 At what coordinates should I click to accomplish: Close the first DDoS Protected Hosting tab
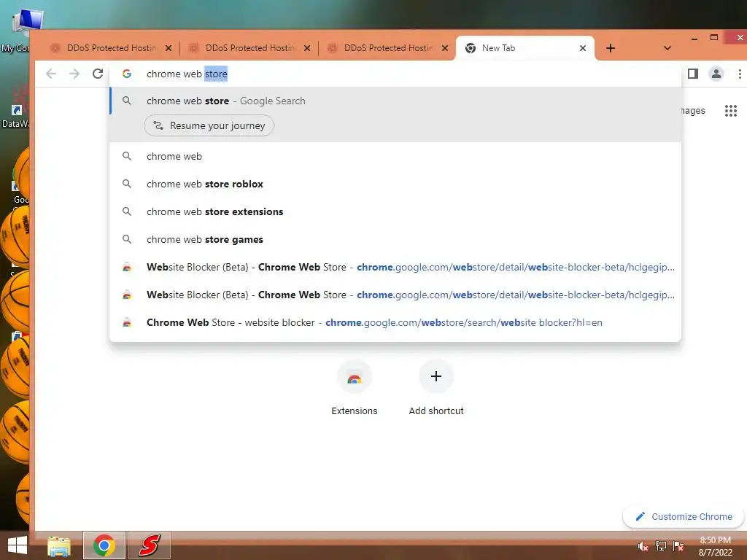[169, 48]
